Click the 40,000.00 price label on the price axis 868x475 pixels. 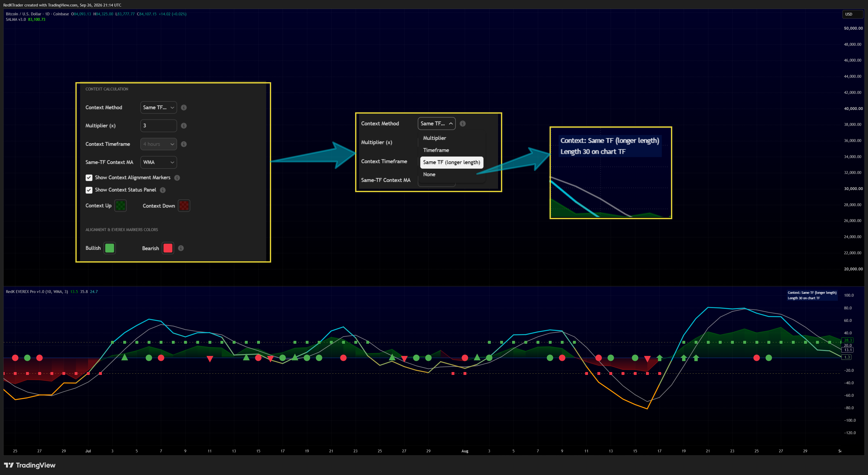point(853,108)
